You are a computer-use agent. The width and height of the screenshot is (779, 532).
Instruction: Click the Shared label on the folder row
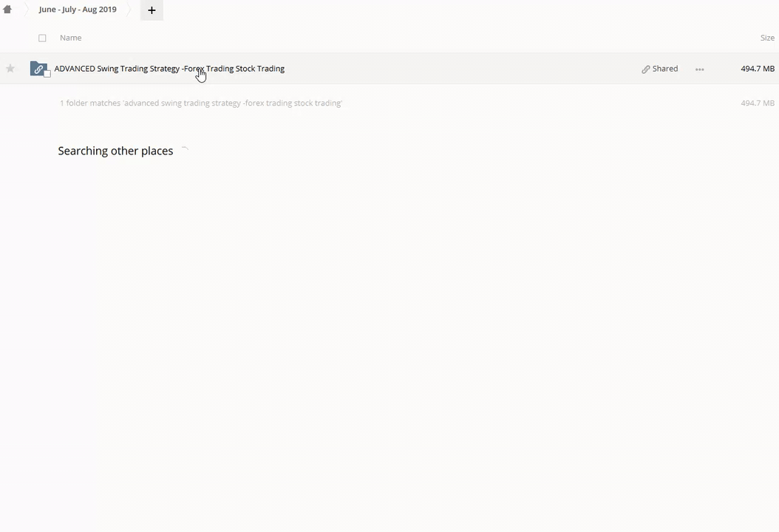[664, 69]
